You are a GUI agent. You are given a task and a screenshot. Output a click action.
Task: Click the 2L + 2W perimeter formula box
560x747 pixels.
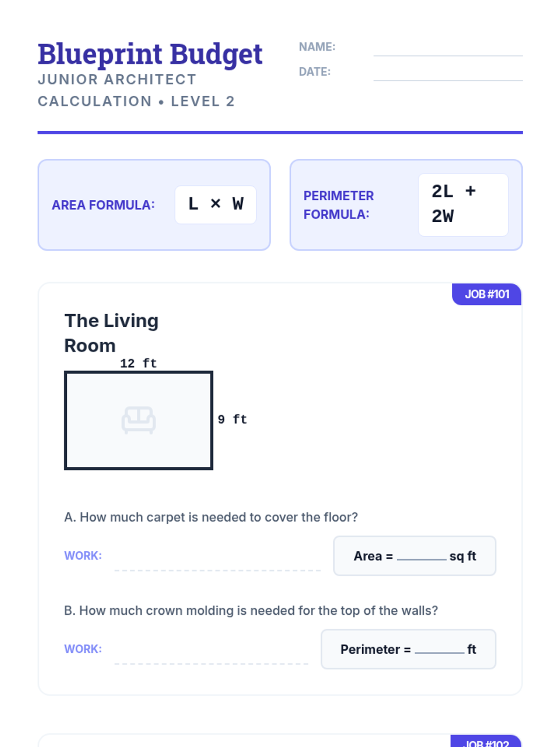point(463,204)
